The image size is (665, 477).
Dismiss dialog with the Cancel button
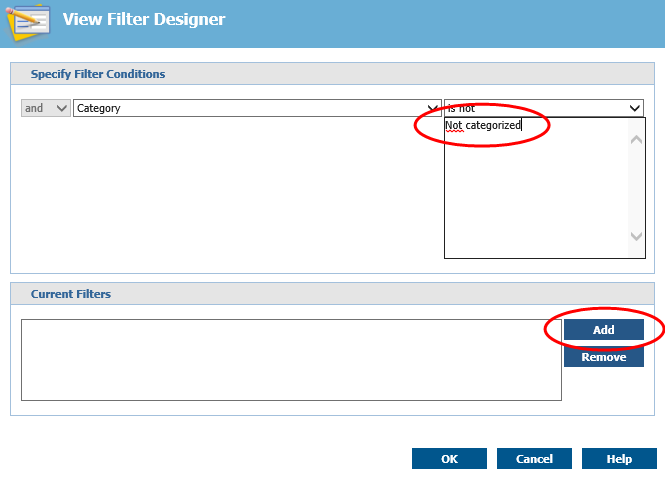point(534,459)
